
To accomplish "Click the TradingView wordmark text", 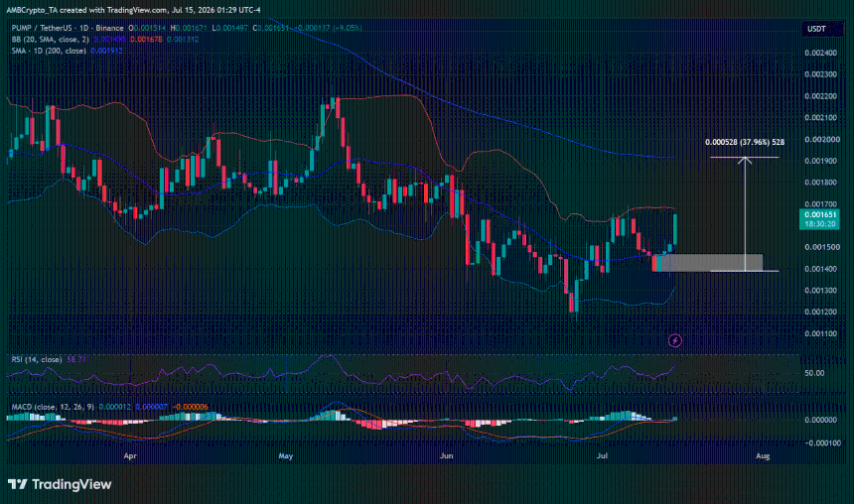I will click(71, 484).
